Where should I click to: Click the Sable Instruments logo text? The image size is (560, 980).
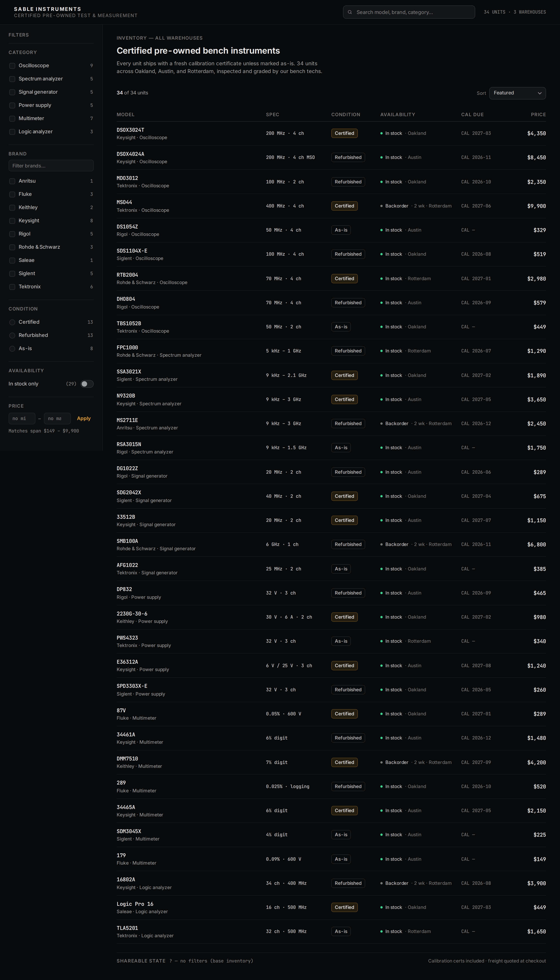click(48, 9)
